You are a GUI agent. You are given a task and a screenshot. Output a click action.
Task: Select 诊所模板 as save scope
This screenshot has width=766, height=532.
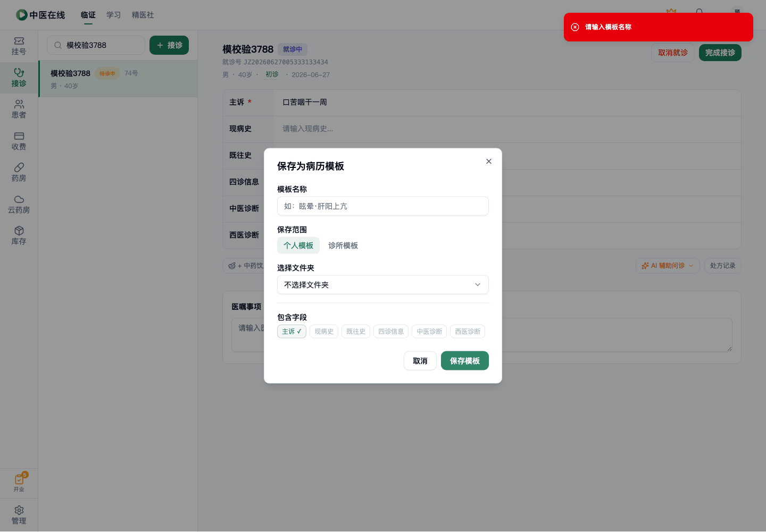pyautogui.click(x=343, y=246)
